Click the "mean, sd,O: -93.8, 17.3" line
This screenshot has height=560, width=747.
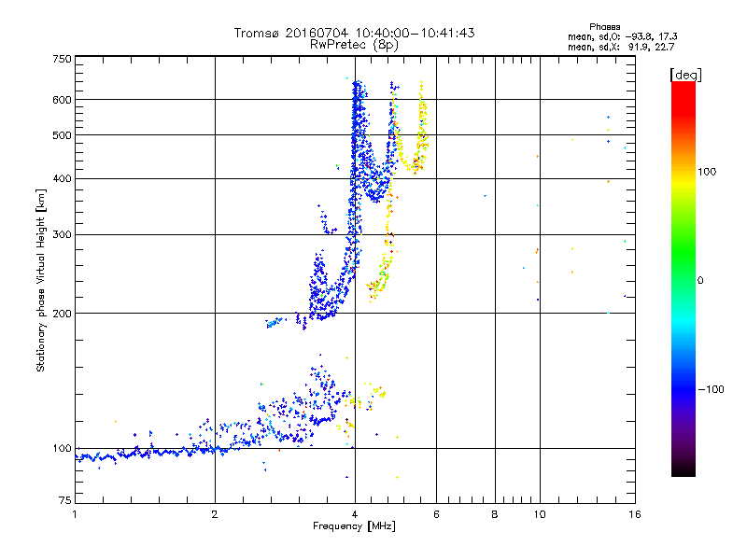(x=622, y=36)
